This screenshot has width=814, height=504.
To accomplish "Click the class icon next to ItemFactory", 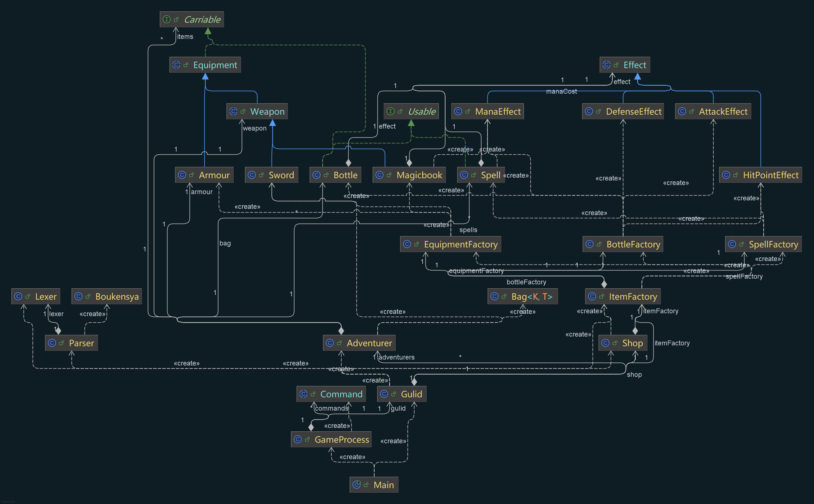I will pyautogui.click(x=592, y=296).
